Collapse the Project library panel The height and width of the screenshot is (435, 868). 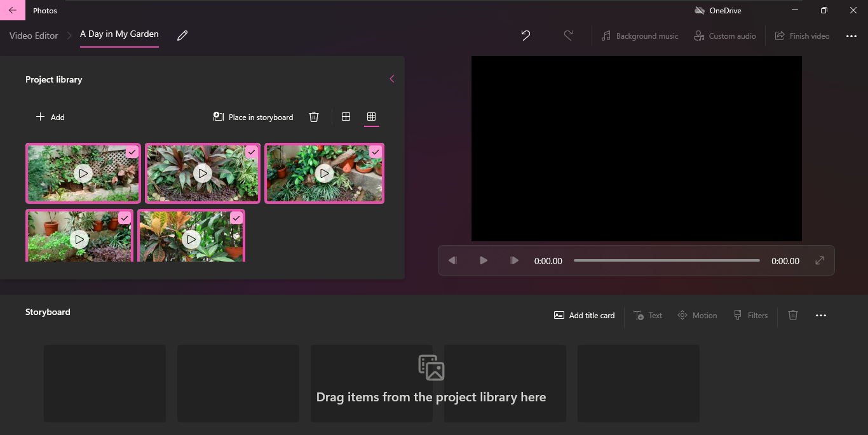click(x=391, y=79)
